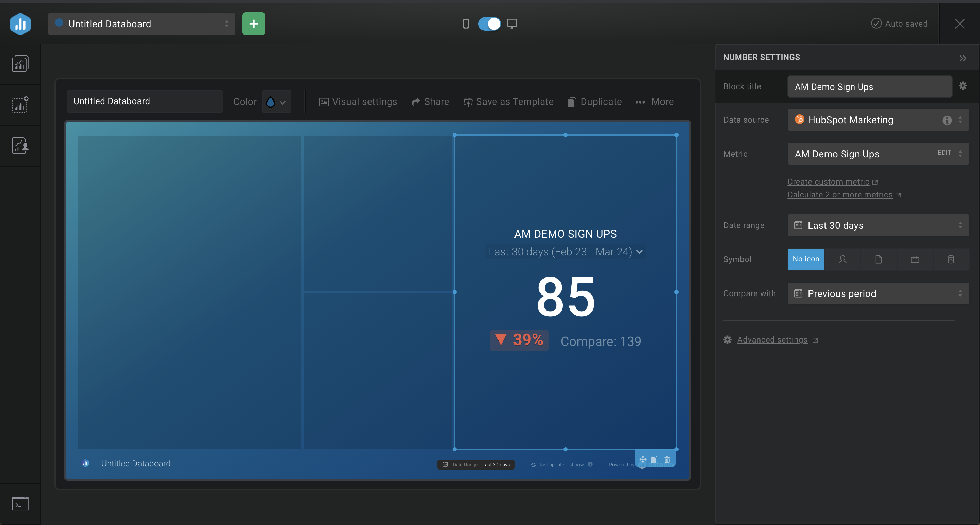Viewport: 980px width, 525px height.
Task: Click the green add button
Action: click(x=254, y=24)
